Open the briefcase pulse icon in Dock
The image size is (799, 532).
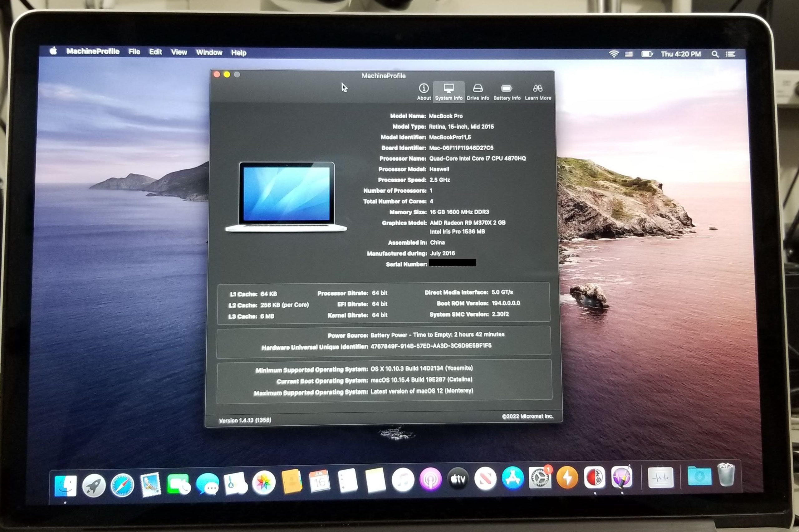660,477
